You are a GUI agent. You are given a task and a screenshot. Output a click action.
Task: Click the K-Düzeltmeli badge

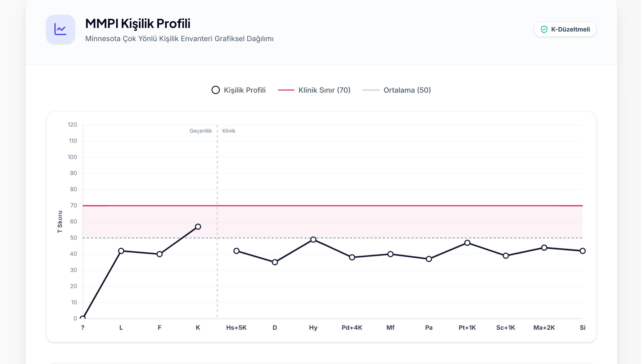pyautogui.click(x=565, y=29)
